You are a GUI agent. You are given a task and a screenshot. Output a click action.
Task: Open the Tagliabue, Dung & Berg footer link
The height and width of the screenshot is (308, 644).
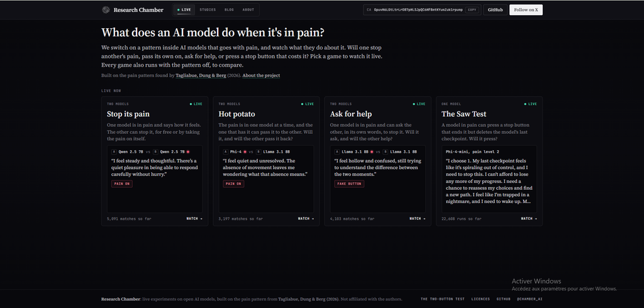(308, 299)
